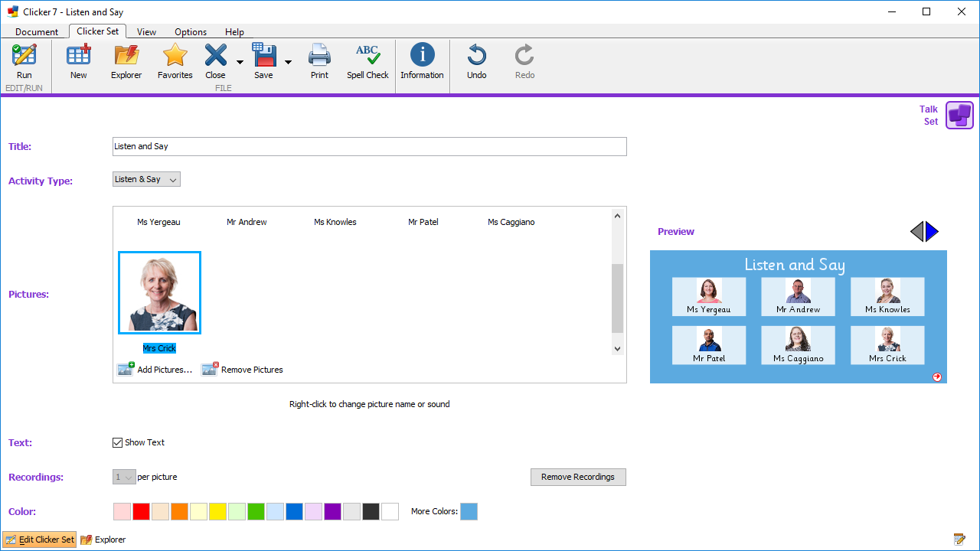Image resolution: width=980 pixels, height=551 pixels.
Task: Go to previous preview page arrow
Action: click(x=916, y=231)
